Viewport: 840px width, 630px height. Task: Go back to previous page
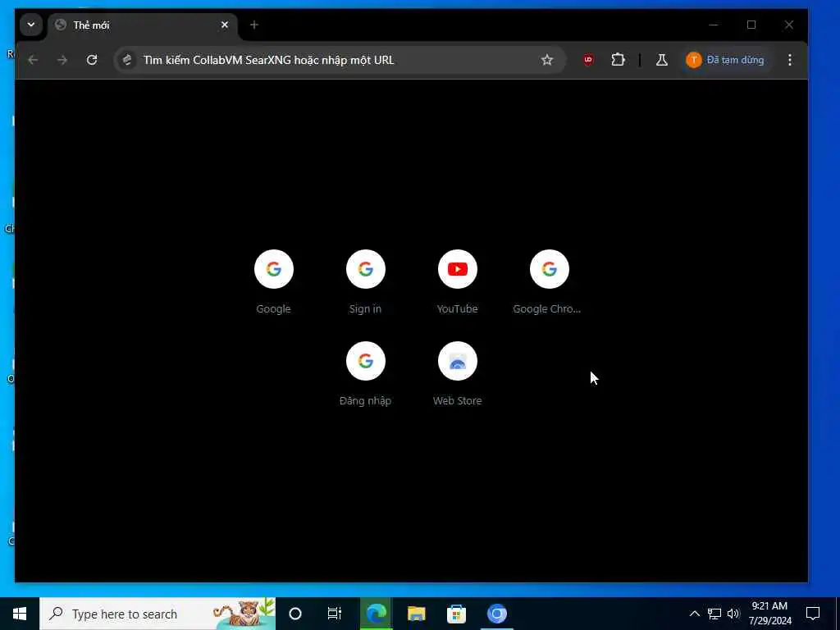click(x=33, y=60)
